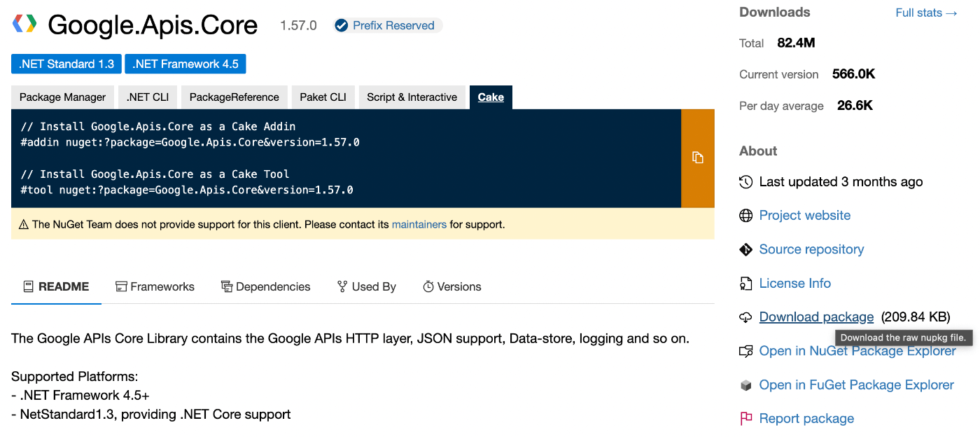The width and height of the screenshot is (980, 437).
Task: Click the git icon for Source repository
Action: tap(746, 249)
